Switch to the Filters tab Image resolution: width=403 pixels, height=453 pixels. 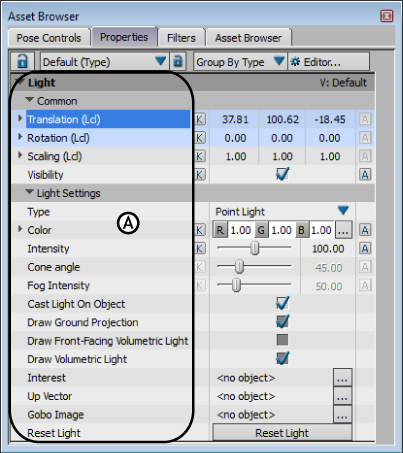[x=181, y=38]
